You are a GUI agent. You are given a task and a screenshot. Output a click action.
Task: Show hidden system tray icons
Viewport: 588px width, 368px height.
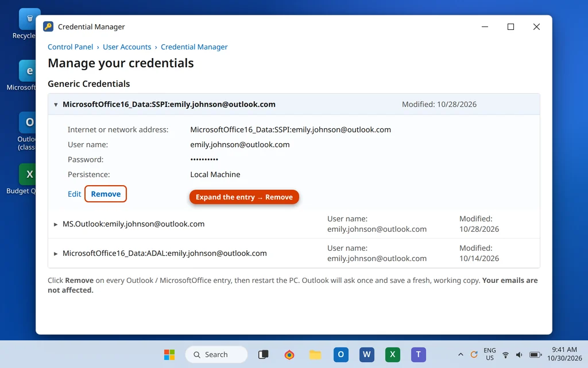click(x=461, y=354)
